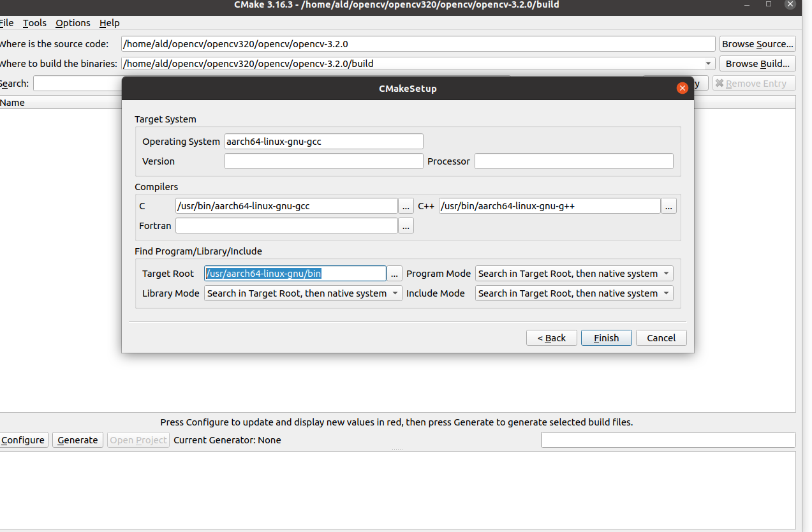The height and width of the screenshot is (532, 812).
Task: Click the Fortran compiler field
Action: click(x=286, y=226)
